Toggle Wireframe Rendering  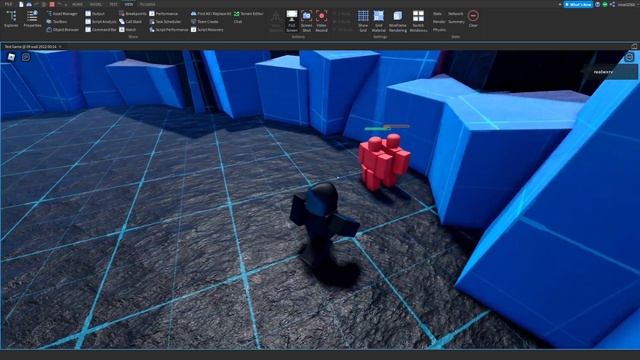tap(398, 21)
